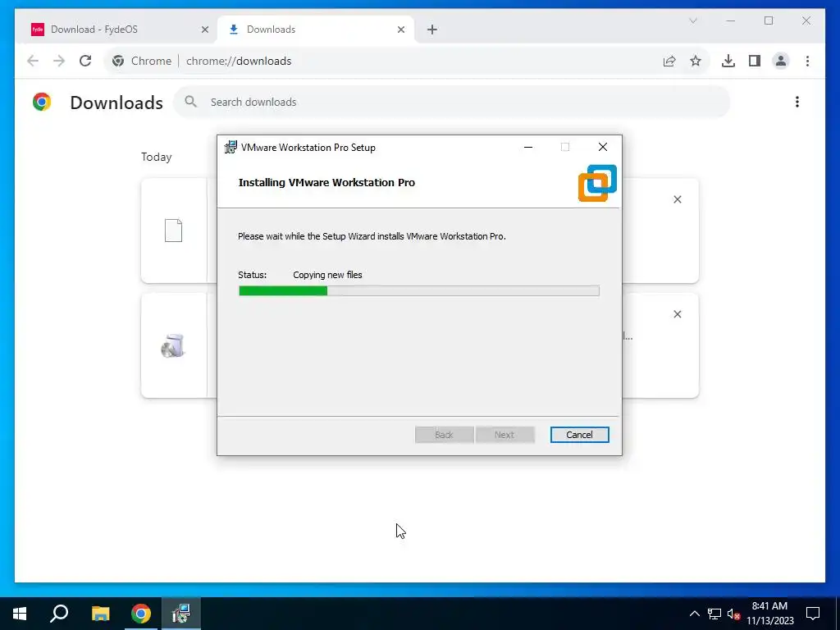This screenshot has width=840, height=630.
Task: Minimize the VMware Workstation Pro Setup dialog
Action: click(x=528, y=148)
